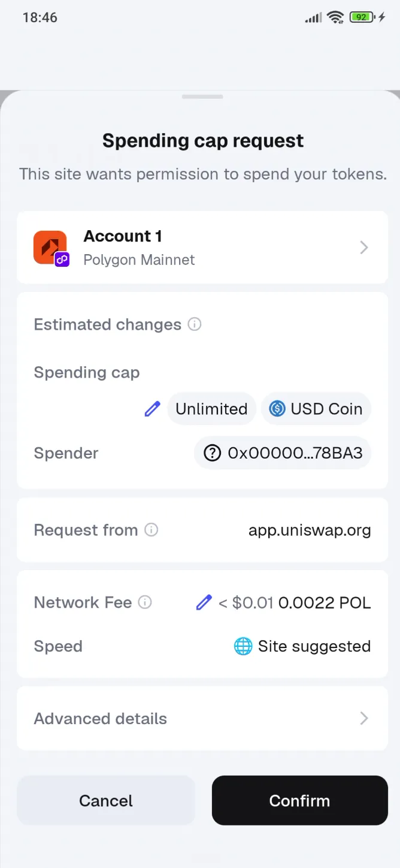Select the Unlimited spending cap pill

(x=211, y=408)
